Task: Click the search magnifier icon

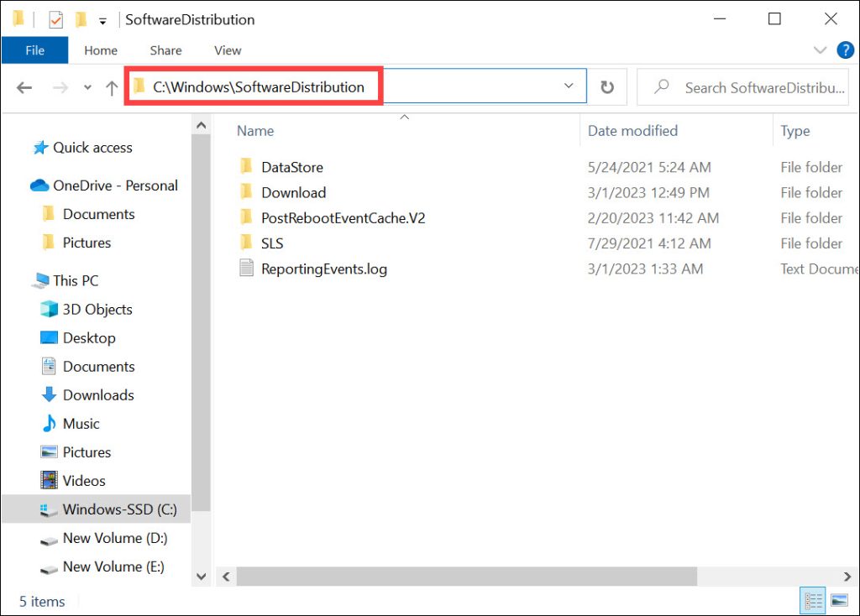Action: (662, 86)
